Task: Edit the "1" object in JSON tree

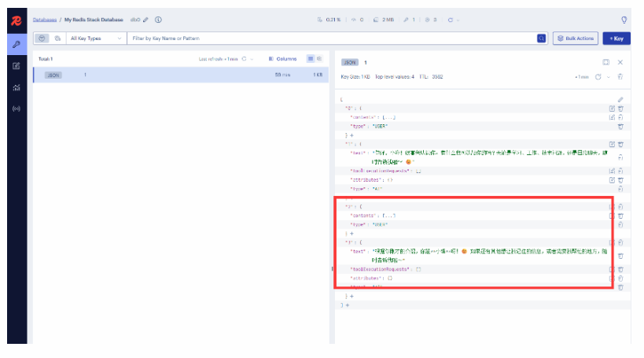Action: tap(612, 144)
